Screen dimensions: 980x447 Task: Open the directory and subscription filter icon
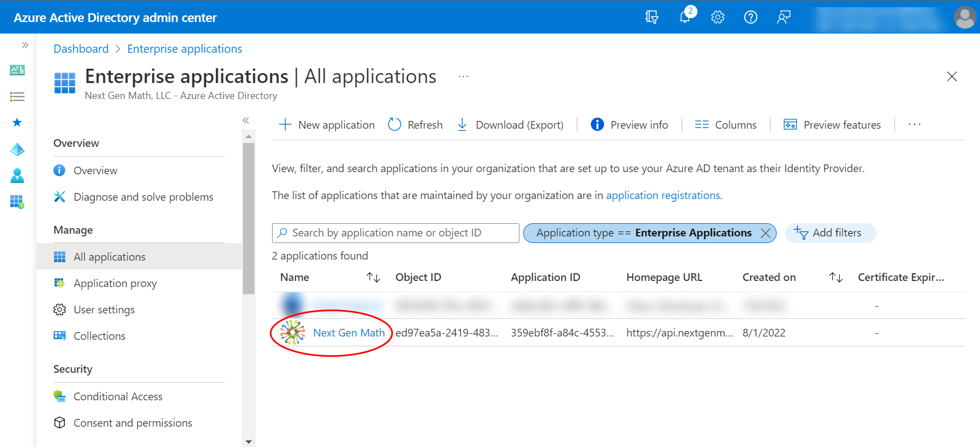(651, 17)
